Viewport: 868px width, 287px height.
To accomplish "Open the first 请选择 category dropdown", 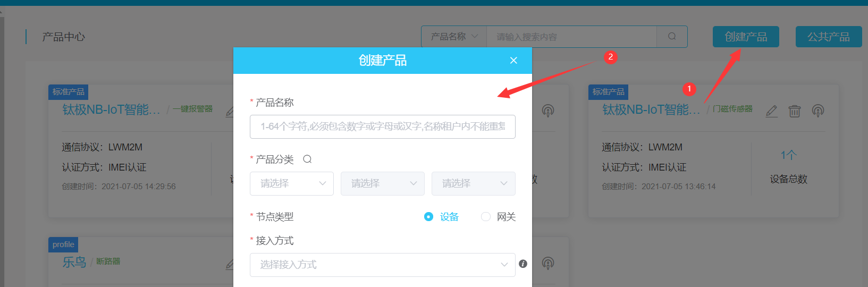I will coord(292,183).
